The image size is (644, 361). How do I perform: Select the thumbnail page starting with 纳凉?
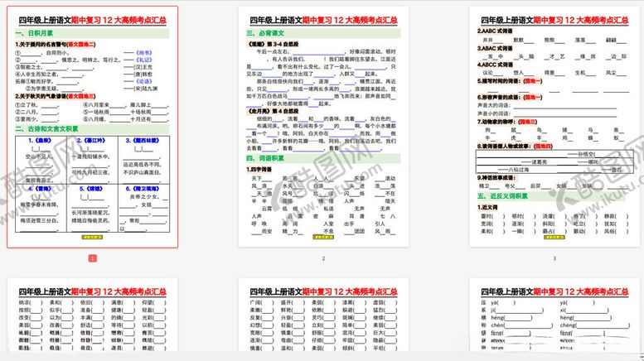92,315
